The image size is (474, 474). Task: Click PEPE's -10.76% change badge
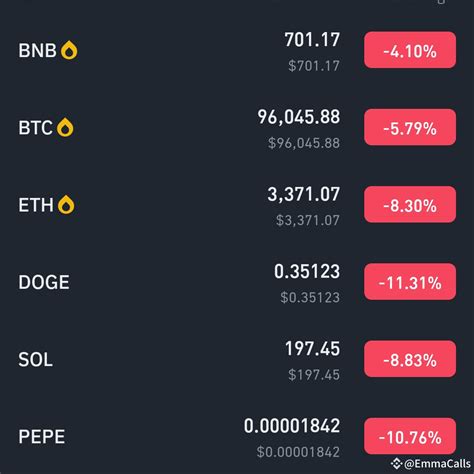[x=410, y=436]
